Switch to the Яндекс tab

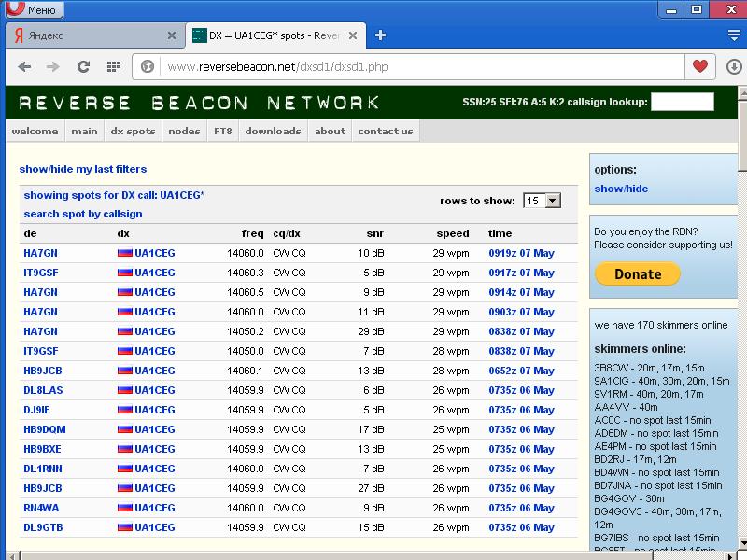pyautogui.click(x=95, y=35)
